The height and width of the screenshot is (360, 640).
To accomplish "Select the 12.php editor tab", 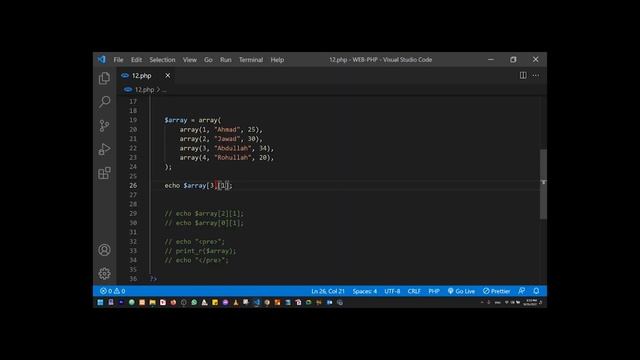I will tap(142, 76).
